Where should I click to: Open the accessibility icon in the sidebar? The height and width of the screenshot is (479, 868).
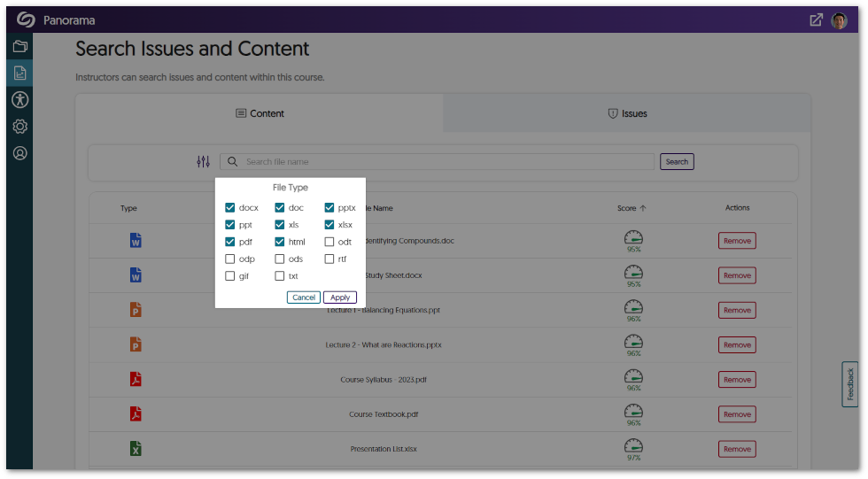[x=19, y=99]
